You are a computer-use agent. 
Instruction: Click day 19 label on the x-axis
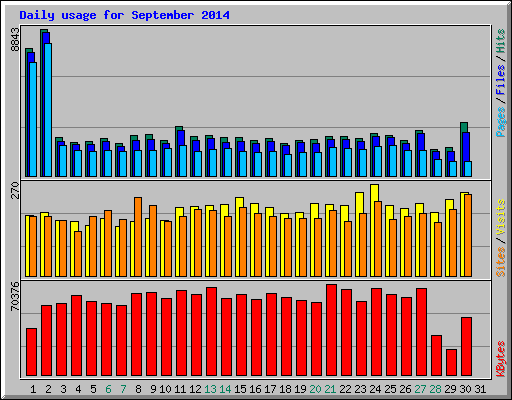[300, 389]
